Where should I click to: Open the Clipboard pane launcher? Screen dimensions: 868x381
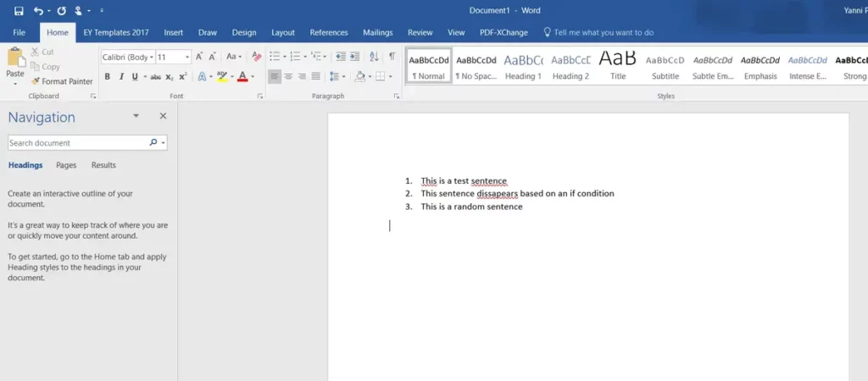pos(93,97)
